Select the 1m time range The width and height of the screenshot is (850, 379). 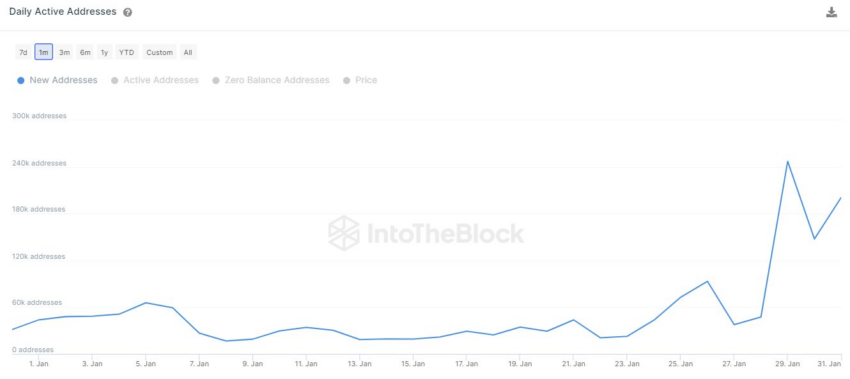pyautogui.click(x=43, y=53)
